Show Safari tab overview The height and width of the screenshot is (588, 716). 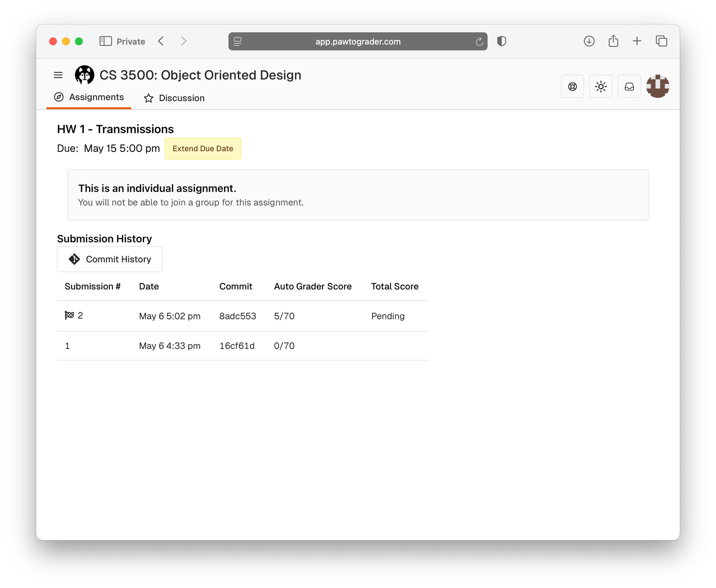[x=661, y=41]
